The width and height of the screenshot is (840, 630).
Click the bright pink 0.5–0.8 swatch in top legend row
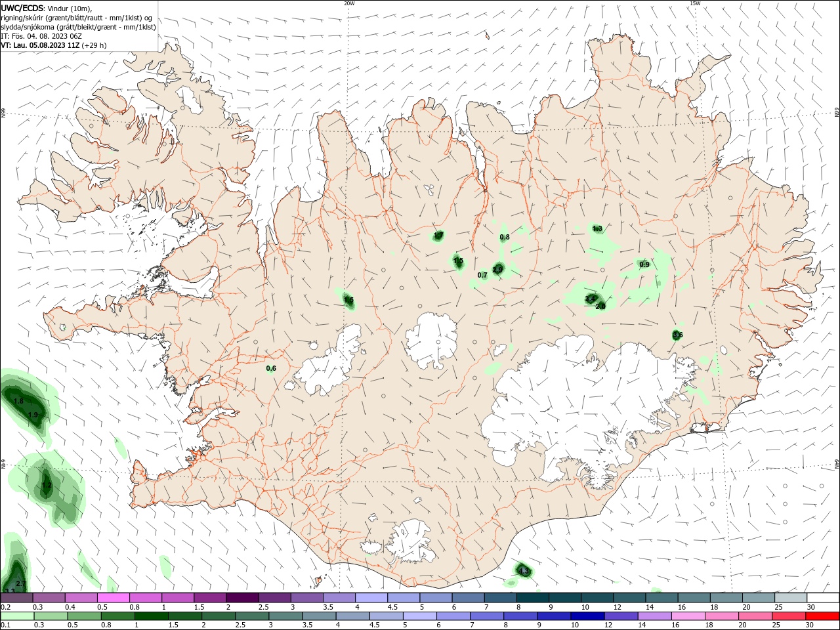point(114,598)
